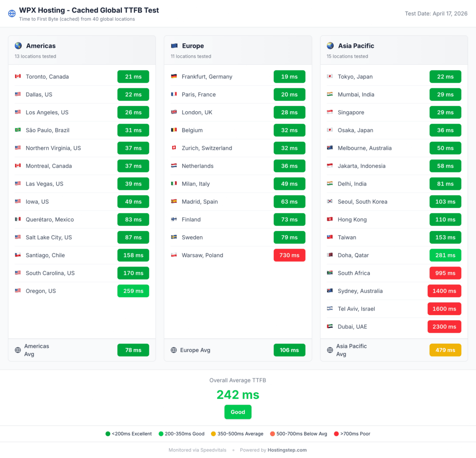The image size is (476, 458).
Task: Click the Jakarta, Indonesia row label
Action: click(x=362, y=166)
